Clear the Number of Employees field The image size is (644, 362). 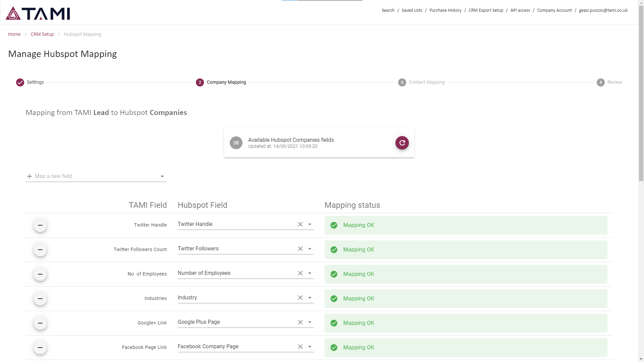pyautogui.click(x=300, y=273)
